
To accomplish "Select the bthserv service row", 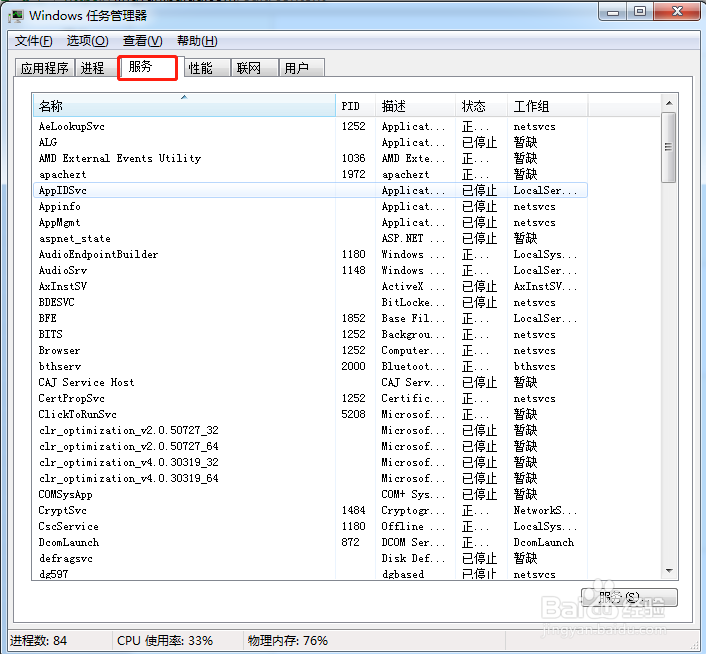I will click(x=310, y=366).
